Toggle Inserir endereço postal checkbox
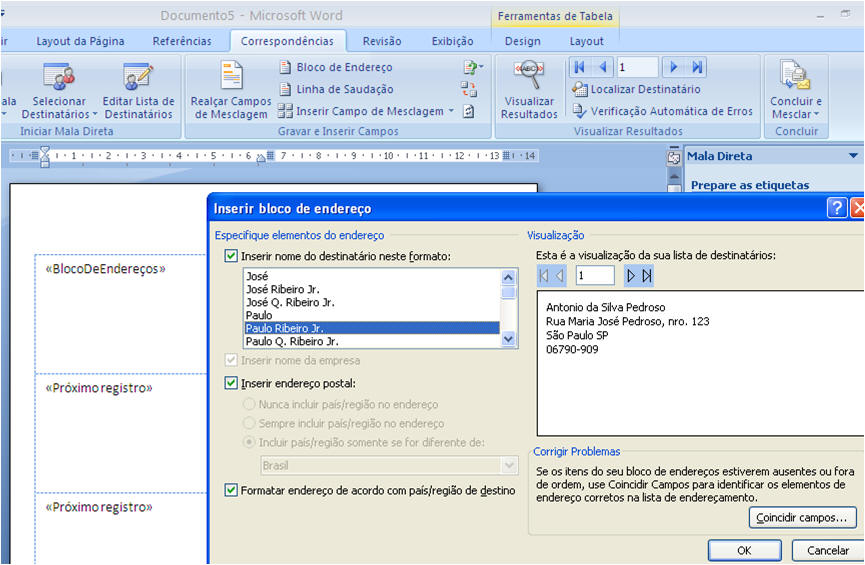The image size is (865, 565). click(232, 383)
